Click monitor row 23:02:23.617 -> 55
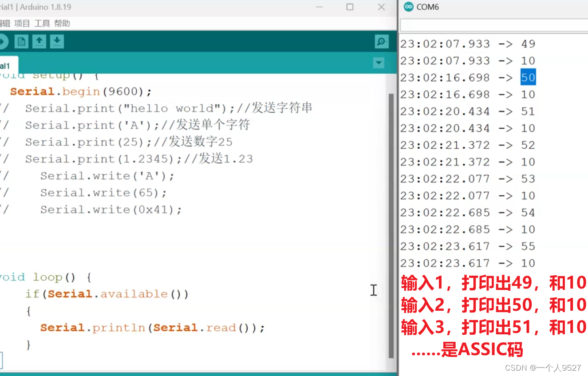 pos(468,246)
